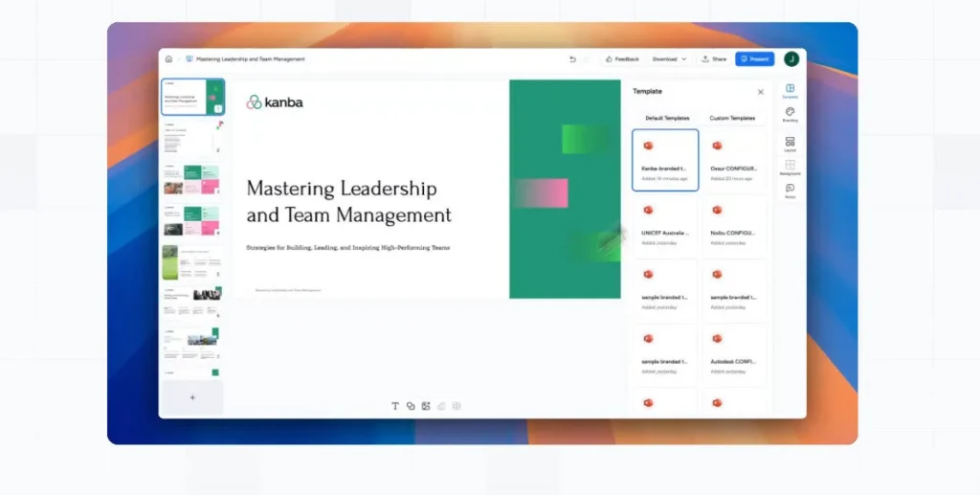The width and height of the screenshot is (980, 495).
Task: Click the slide title Mastering Leadership text
Action: tap(348, 202)
